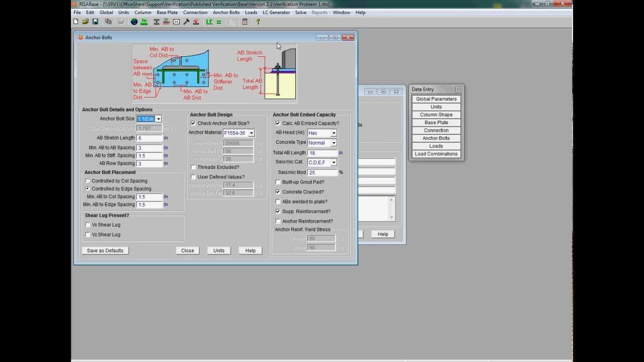Close the Data Entry panel with its X
644x362 pixels.
pyautogui.click(x=458, y=89)
